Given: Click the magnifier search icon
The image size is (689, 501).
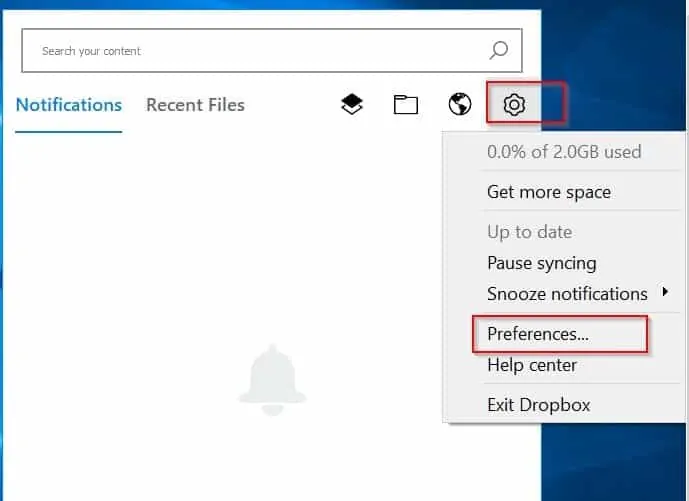Looking at the screenshot, I should [498, 50].
